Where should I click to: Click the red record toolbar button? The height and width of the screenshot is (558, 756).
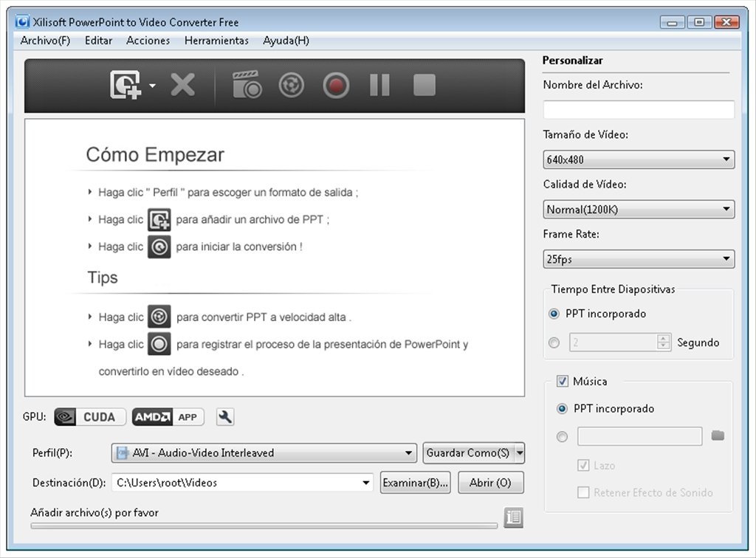tap(336, 86)
